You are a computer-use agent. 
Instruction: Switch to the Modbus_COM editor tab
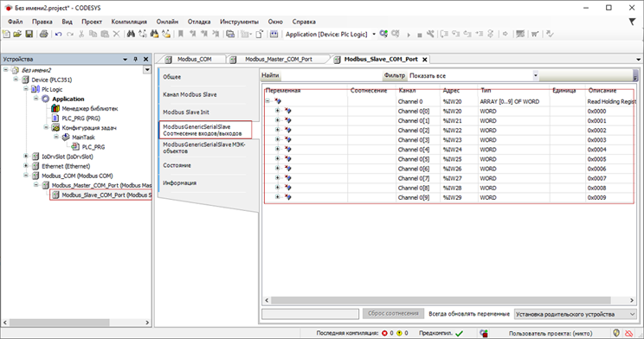(194, 59)
